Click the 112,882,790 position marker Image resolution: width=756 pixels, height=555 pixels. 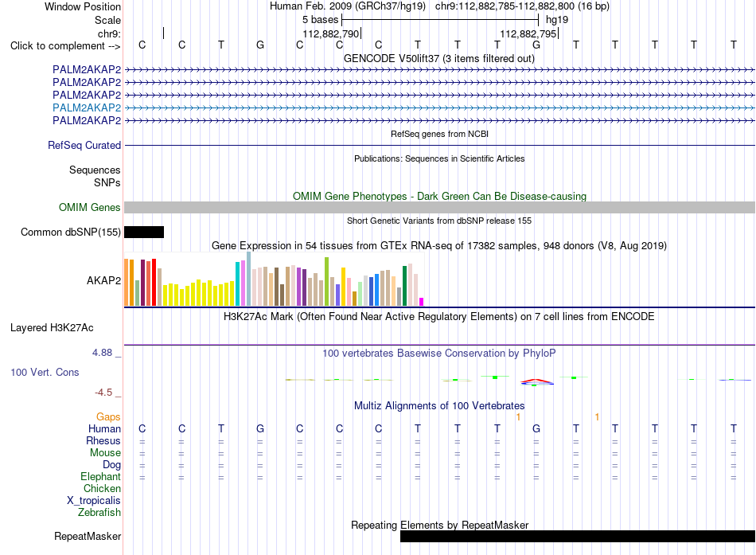coord(331,33)
